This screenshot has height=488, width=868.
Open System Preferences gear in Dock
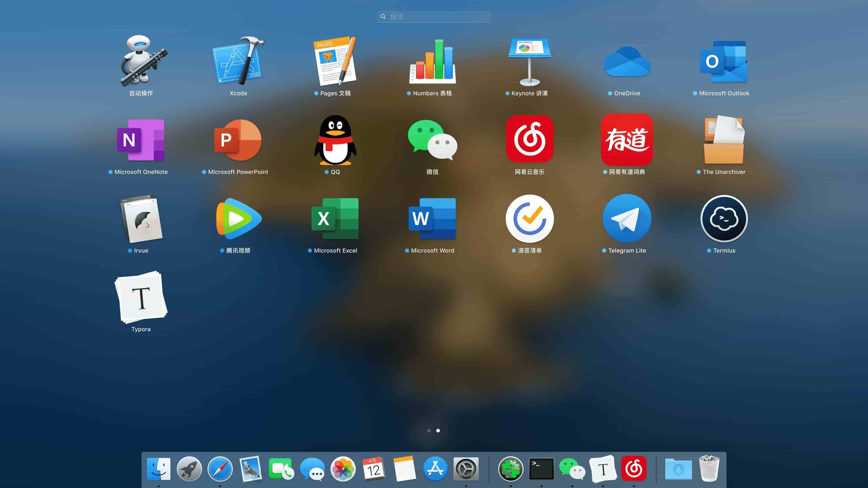[x=466, y=469]
